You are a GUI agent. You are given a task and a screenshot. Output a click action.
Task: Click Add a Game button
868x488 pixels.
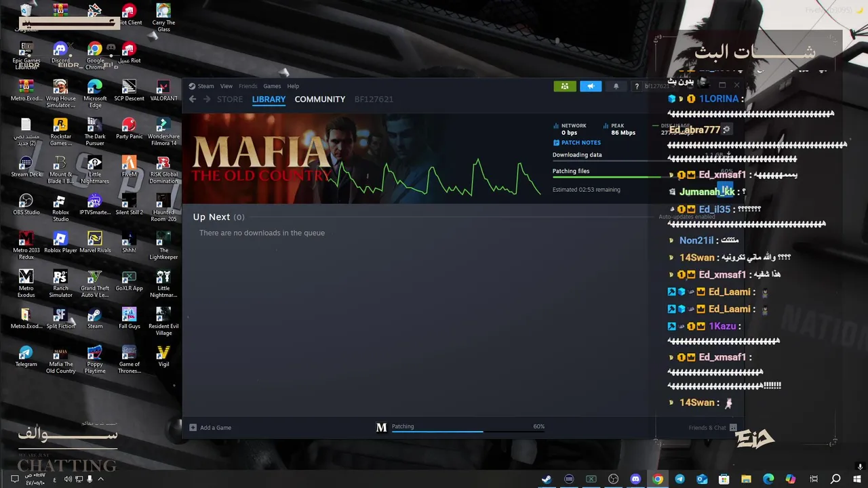pyautogui.click(x=210, y=428)
